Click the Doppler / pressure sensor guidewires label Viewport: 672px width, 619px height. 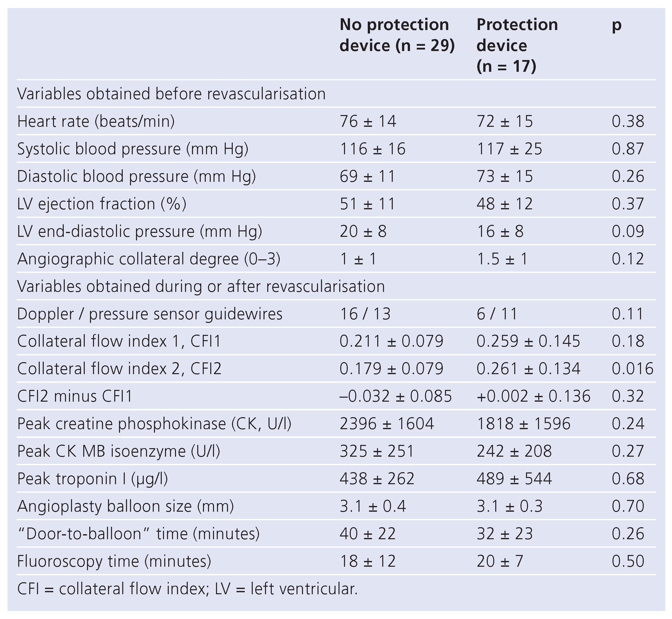[x=150, y=314]
